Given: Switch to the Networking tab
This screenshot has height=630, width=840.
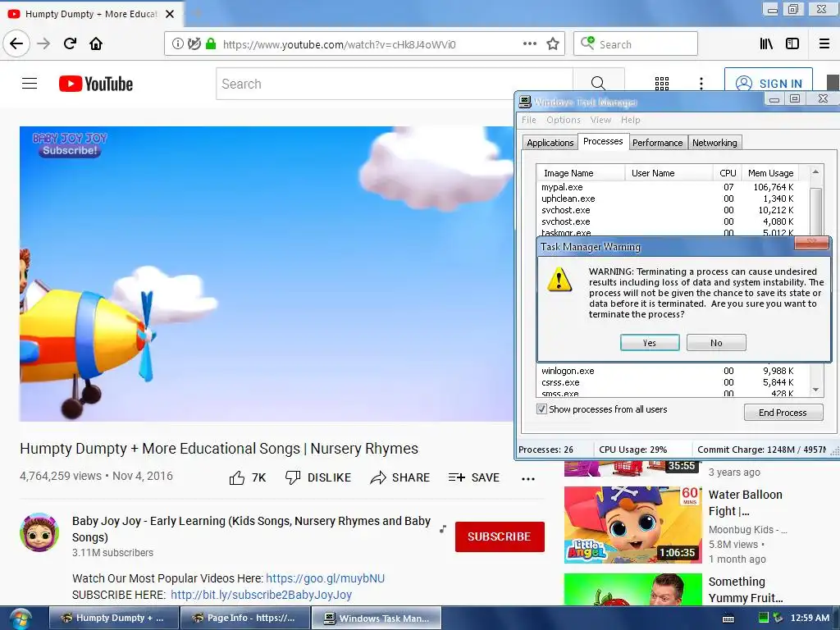Looking at the screenshot, I should (714, 143).
